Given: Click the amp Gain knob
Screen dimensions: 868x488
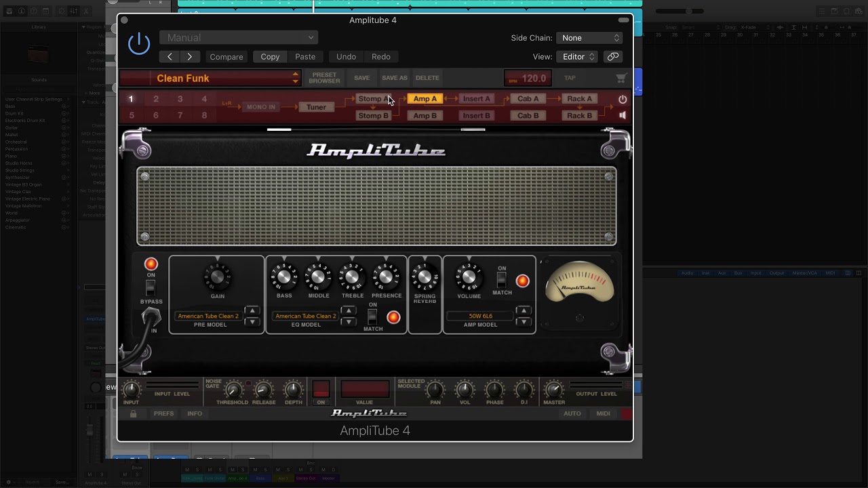Looking at the screenshot, I should 218,277.
